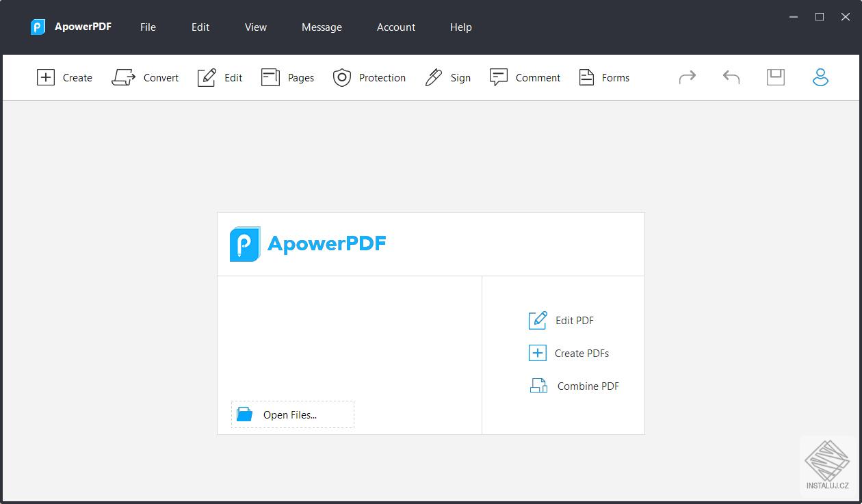Close the ApowerPDF window
The width and height of the screenshot is (862, 504).
click(x=846, y=17)
